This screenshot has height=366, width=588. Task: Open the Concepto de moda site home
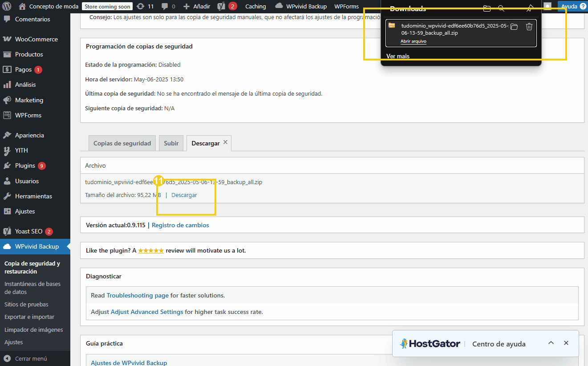point(49,6)
